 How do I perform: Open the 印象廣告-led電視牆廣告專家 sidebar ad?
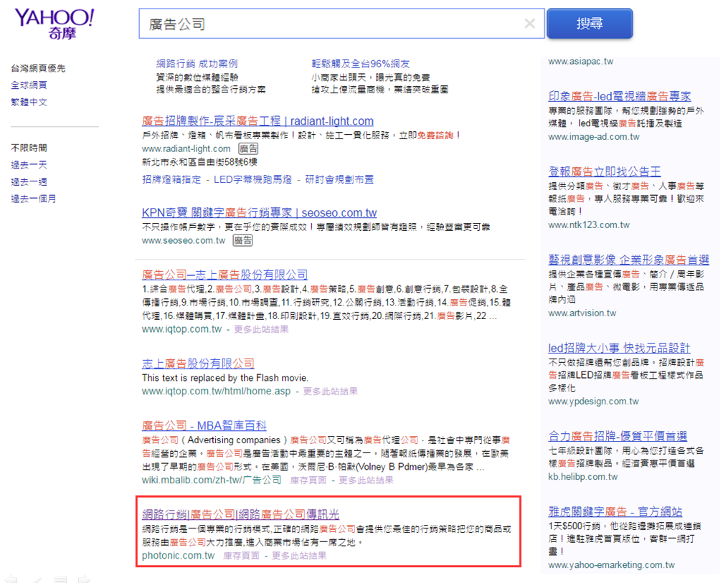[x=620, y=96]
